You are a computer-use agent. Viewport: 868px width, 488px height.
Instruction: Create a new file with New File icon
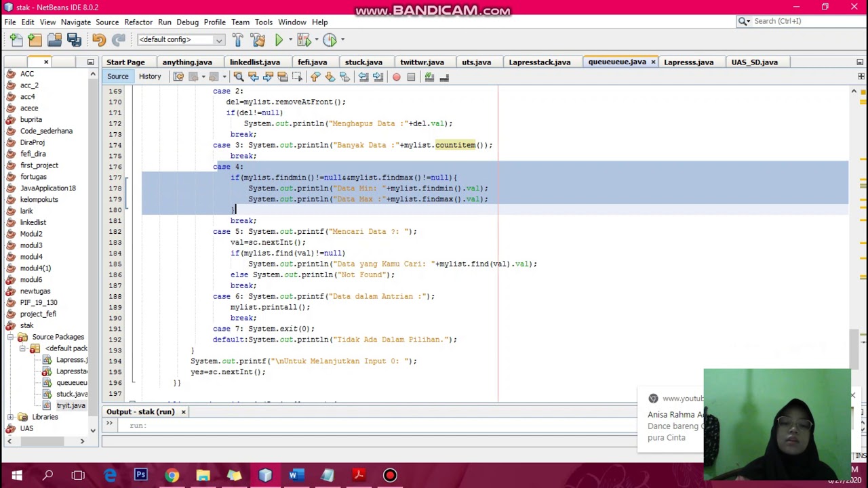coord(16,40)
